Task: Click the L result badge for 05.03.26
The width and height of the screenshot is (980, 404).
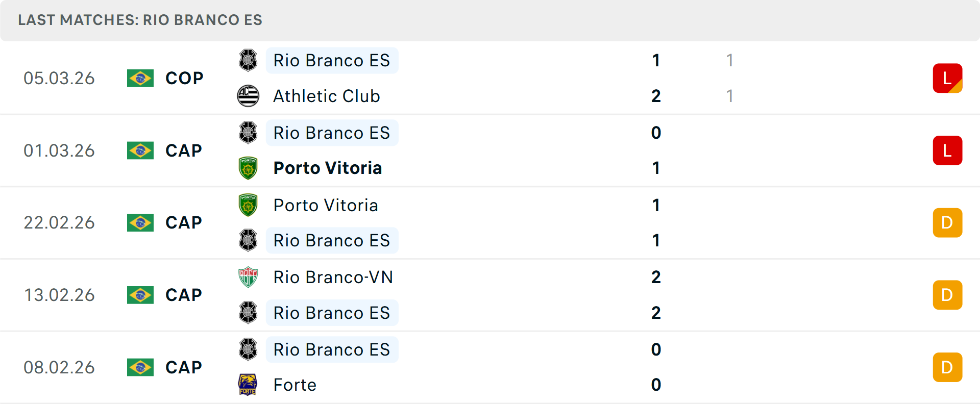Action: pyautogui.click(x=947, y=79)
